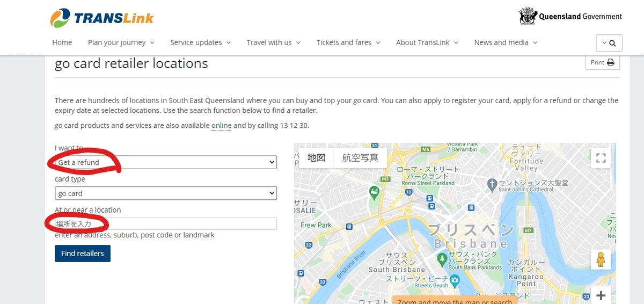Click the M3 highway shield on the map
This screenshot has width=644, height=304.
point(385,178)
